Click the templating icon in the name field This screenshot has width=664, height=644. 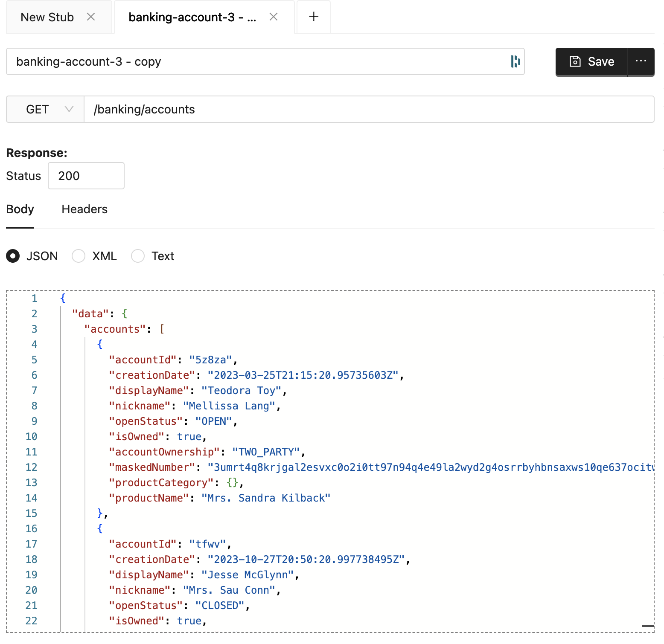(515, 61)
